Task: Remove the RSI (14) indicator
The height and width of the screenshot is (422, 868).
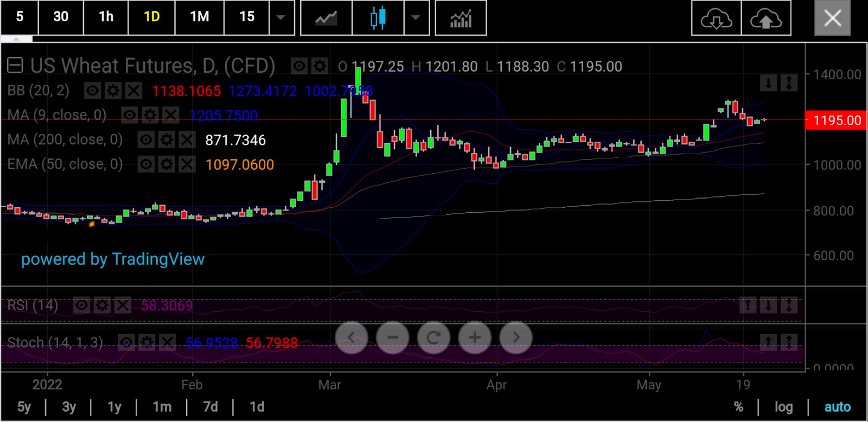Action: [123, 305]
